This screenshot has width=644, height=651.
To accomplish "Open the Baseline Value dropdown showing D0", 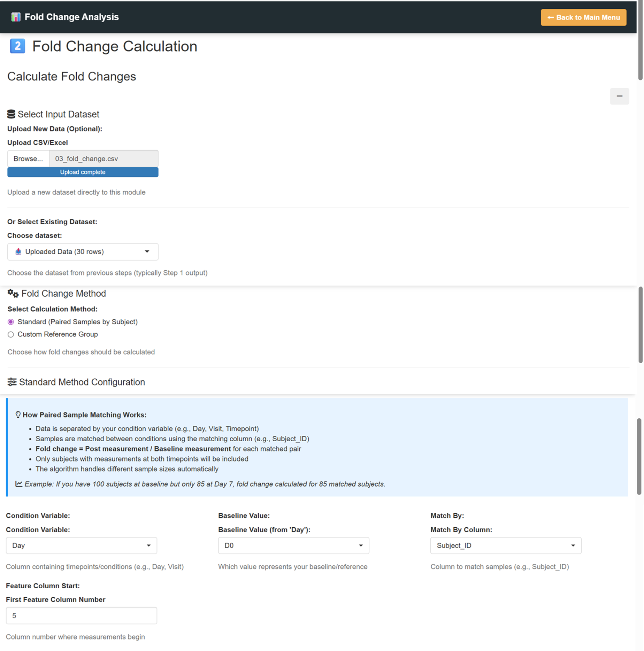I will coord(293,545).
